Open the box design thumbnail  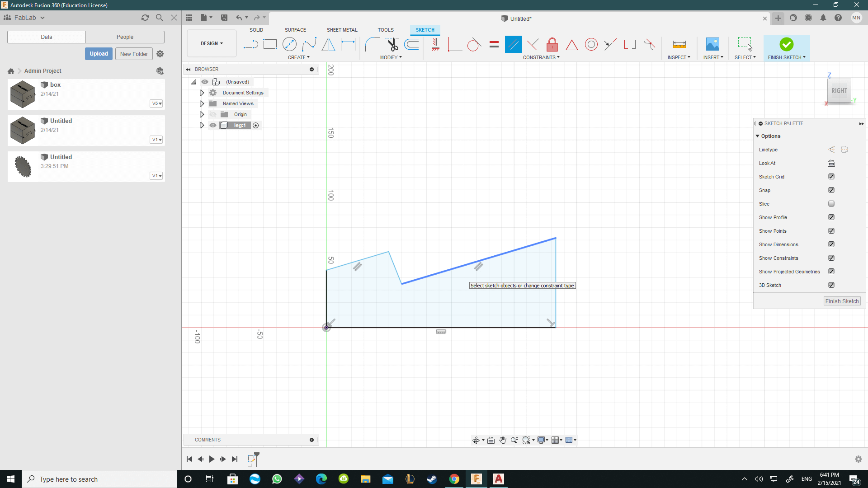point(22,94)
